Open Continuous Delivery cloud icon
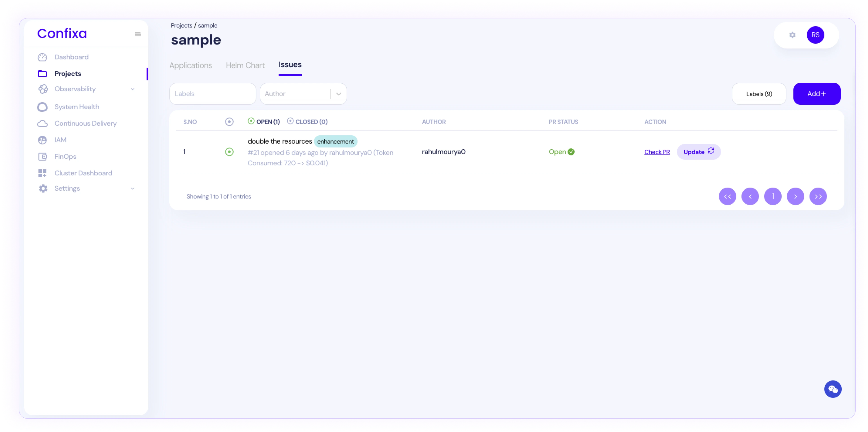Viewport: 868px width, 432px height. coord(42,123)
